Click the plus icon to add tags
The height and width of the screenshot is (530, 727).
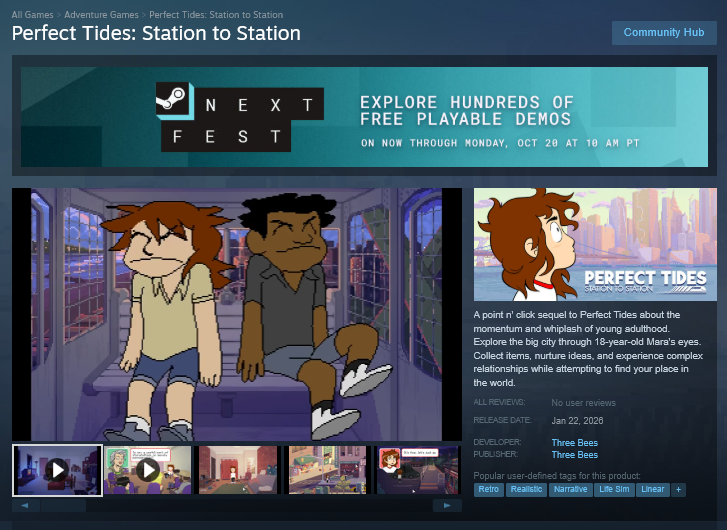(679, 490)
